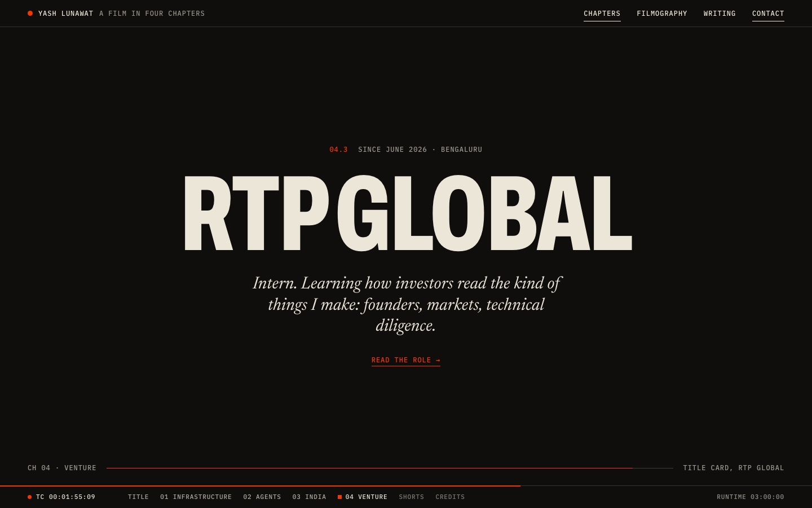
Task: Follow the Read the Role link
Action: tap(406, 360)
